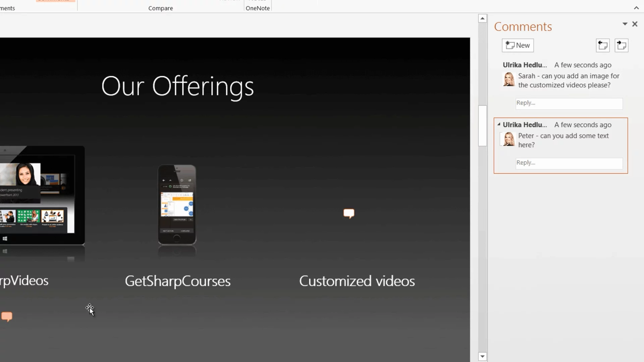This screenshot has width=644, height=362.
Task: Collapse the ribbon with the chevron
Action: coord(636,8)
